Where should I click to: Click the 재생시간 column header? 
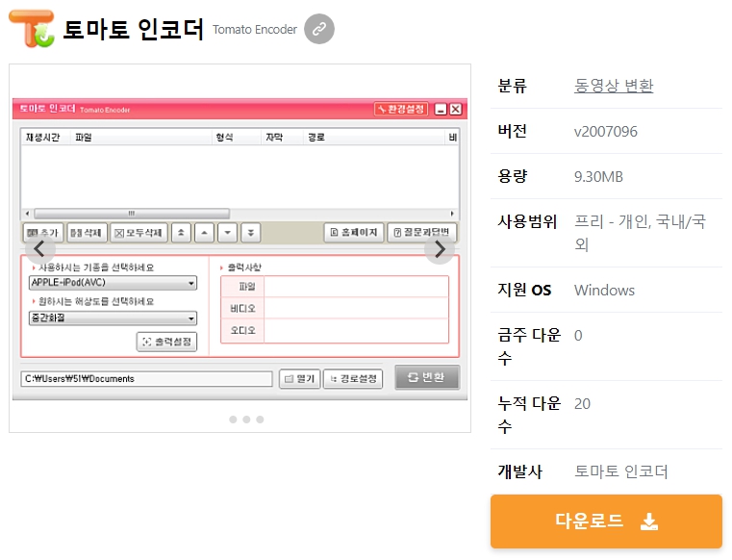click(46, 138)
